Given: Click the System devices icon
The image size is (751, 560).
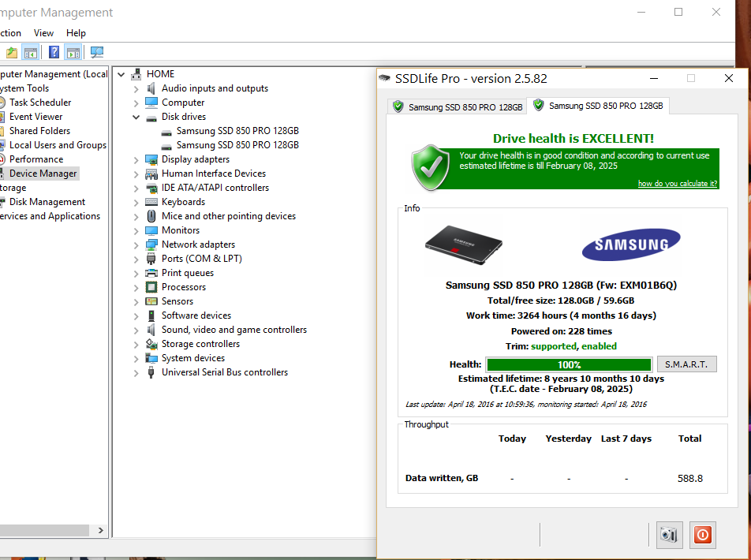Looking at the screenshot, I should click(151, 358).
